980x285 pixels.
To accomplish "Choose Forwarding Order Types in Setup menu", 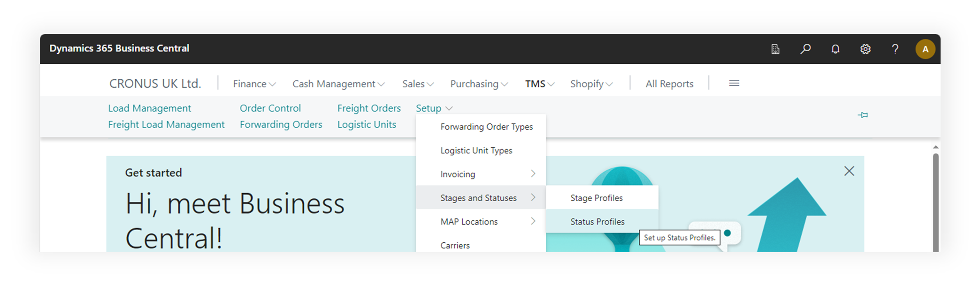I will click(486, 127).
